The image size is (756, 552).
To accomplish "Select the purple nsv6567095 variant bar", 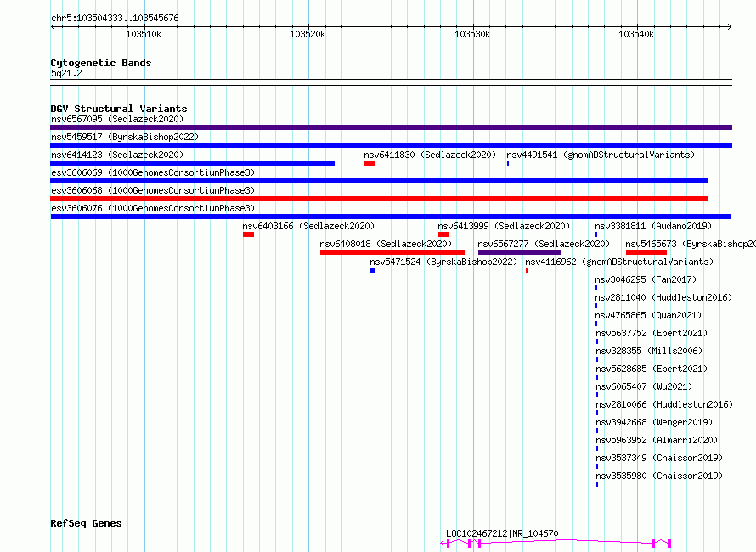I will 391,127.
